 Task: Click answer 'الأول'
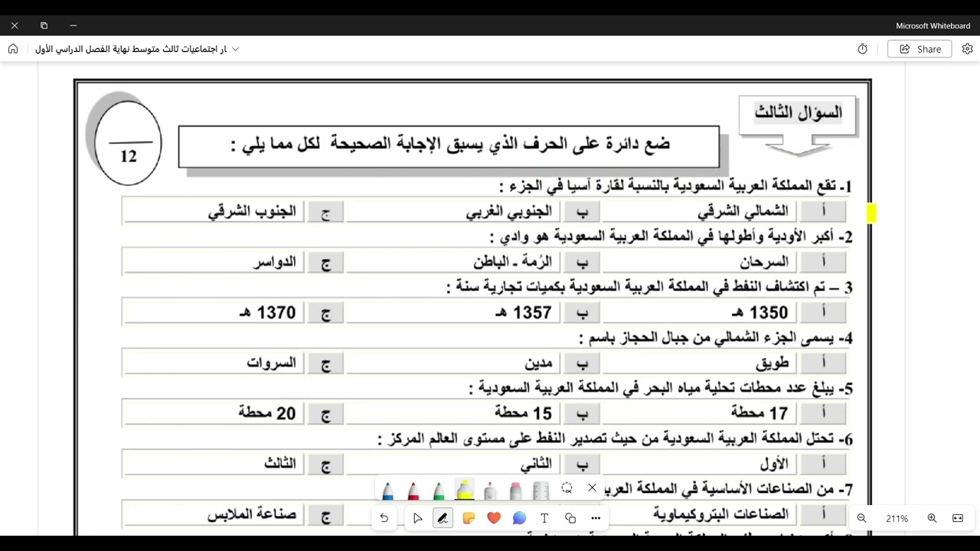point(774,464)
